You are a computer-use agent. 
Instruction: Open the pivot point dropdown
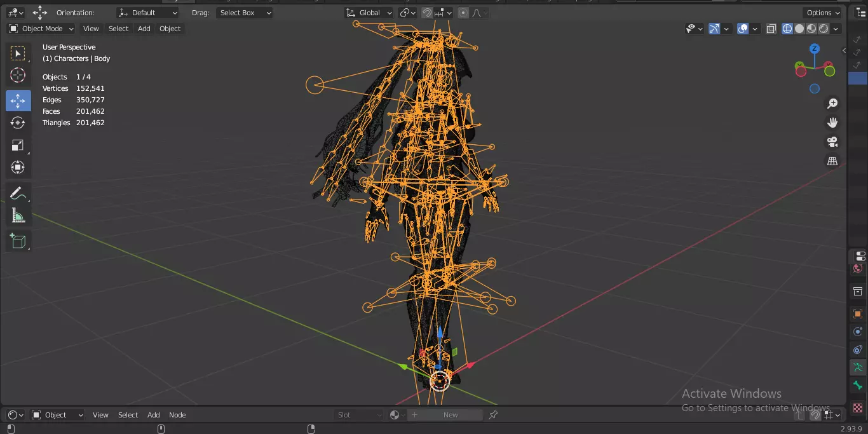pos(407,13)
